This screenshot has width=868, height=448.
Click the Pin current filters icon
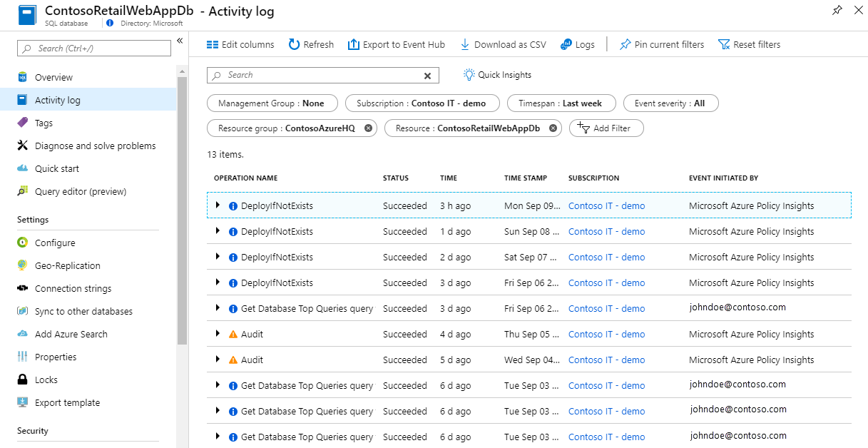pyautogui.click(x=626, y=44)
